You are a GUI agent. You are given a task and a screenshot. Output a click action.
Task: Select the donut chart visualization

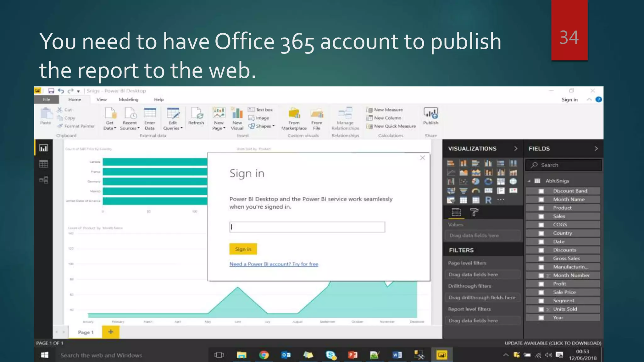488,182
